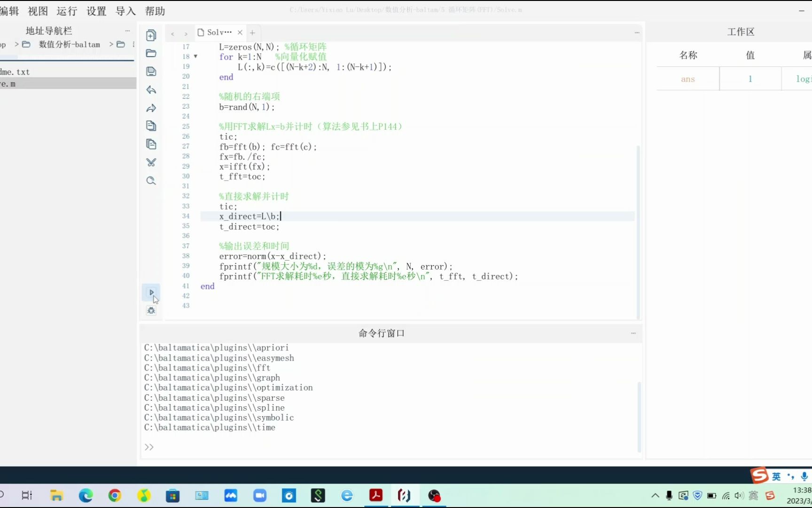Open the Zoom app from the taskbar
Image resolution: width=812 pixels, height=508 pixels.
point(260,495)
